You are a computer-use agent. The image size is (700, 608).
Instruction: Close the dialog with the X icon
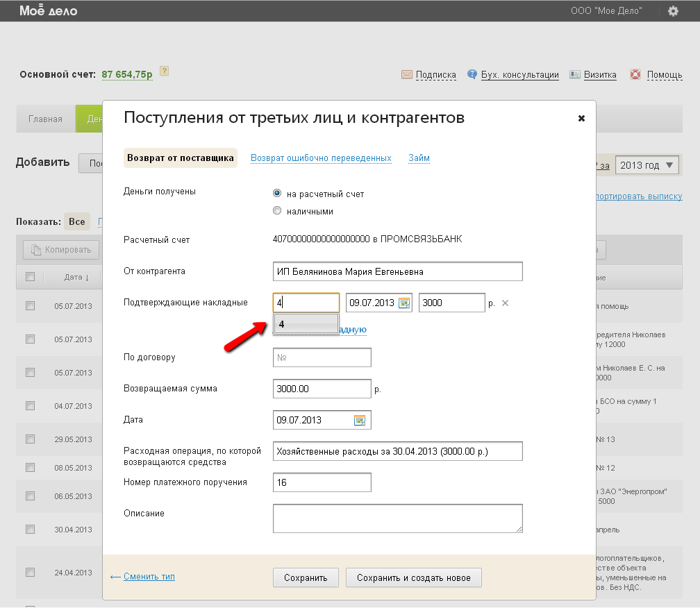581,118
